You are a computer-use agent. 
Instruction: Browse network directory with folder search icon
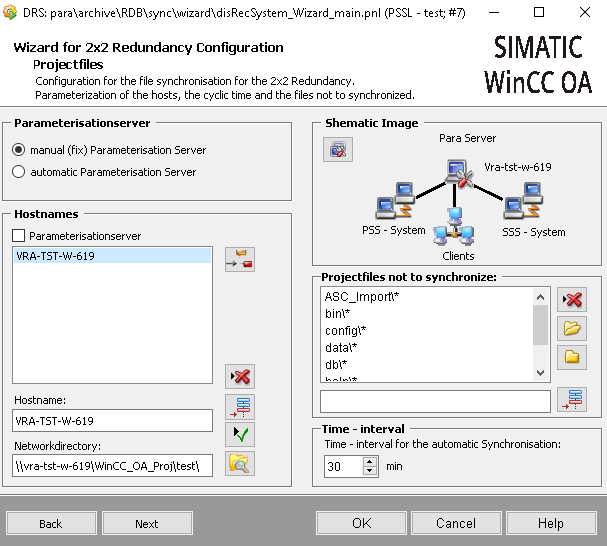click(239, 463)
